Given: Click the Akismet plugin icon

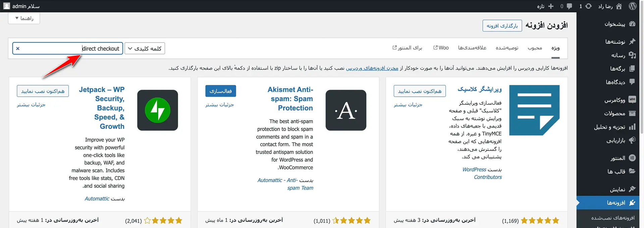Looking at the screenshot, I should [x=346, y=110].
